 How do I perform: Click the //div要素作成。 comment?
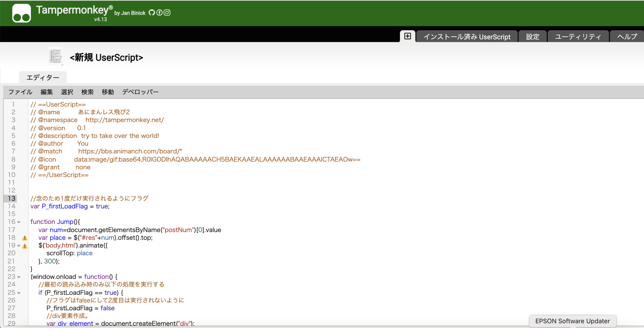click(x=67, y=316)
